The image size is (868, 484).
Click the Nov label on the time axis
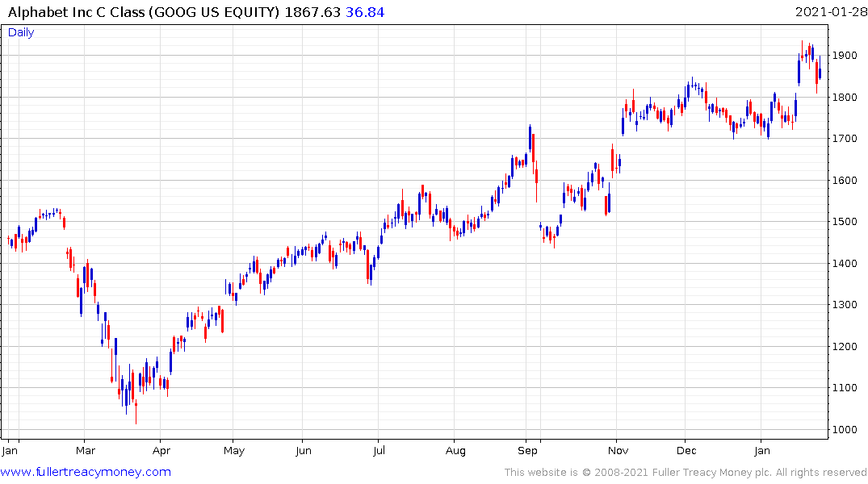[x=618, y=451]
